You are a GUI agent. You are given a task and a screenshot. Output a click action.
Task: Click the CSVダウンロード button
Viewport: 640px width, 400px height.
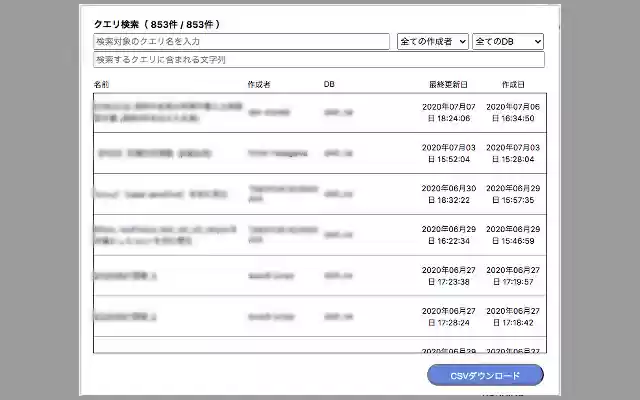click(x=485, y=375)
